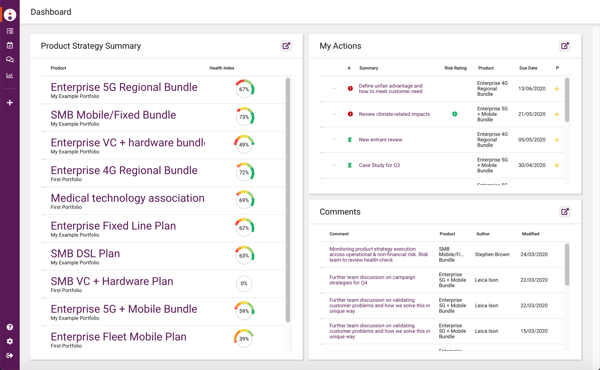Open the 'Case Study for Q3' action
600x370 pixels.
coord(379,165)
